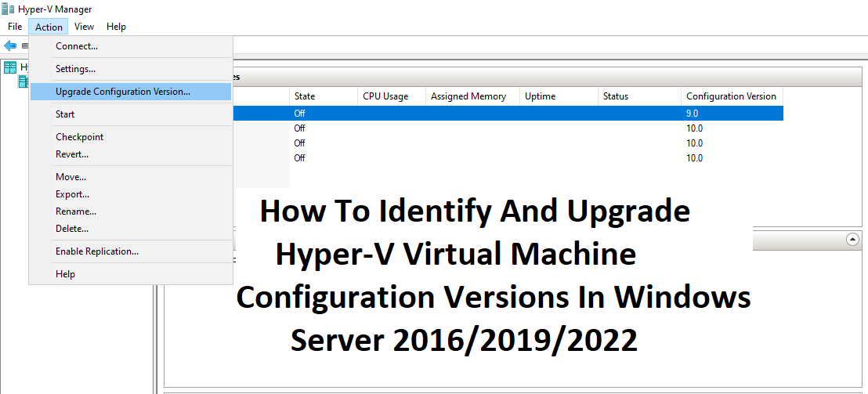868x394 pixels.
Task: Sort by Uptime column header
Action: pos(559,96)
